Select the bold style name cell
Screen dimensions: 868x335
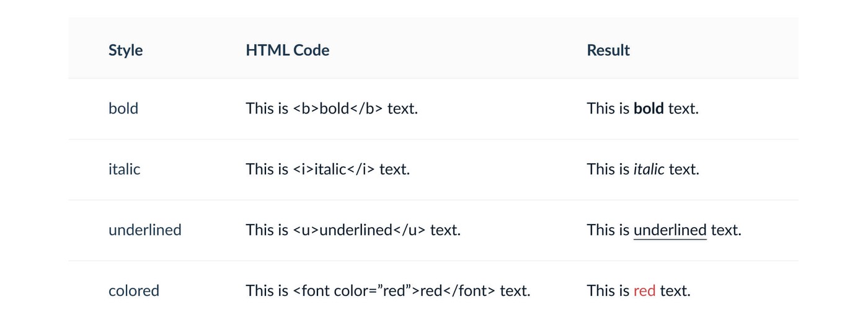pos(123,109)
